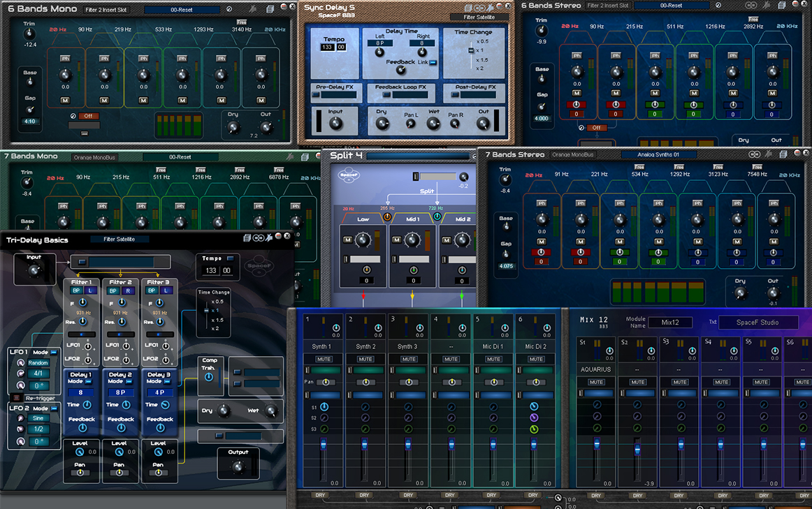Click the S3 send knob on Mic Di 2 channel
The width and height of the screenshot is (812, 509).
tap(534, 429)
